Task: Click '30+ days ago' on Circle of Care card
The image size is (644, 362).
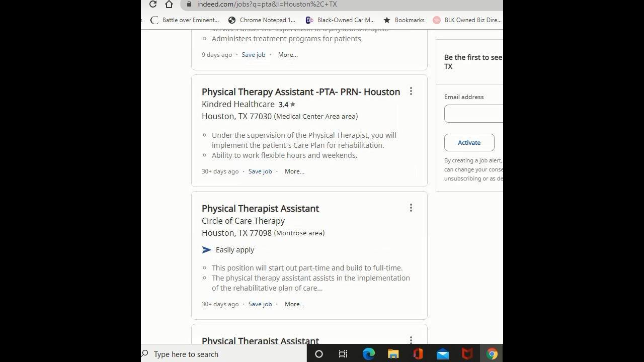Action: [x=220, y=304]
